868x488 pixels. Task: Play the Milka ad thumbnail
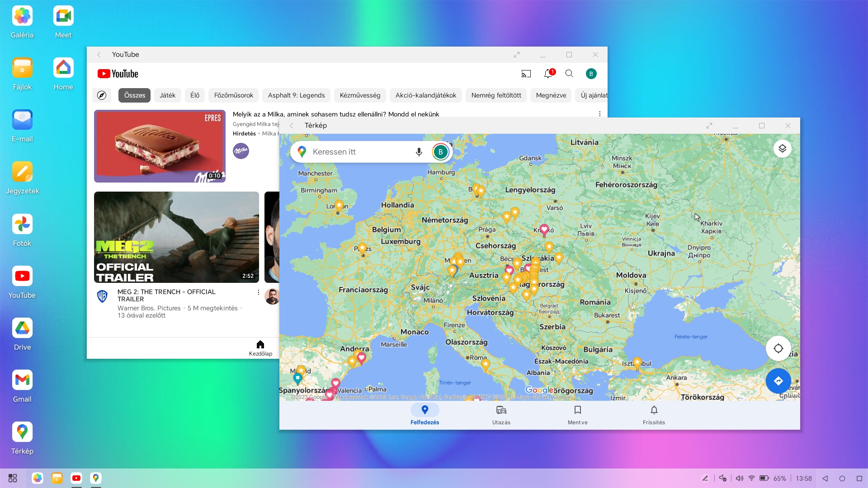coord(160,146)
